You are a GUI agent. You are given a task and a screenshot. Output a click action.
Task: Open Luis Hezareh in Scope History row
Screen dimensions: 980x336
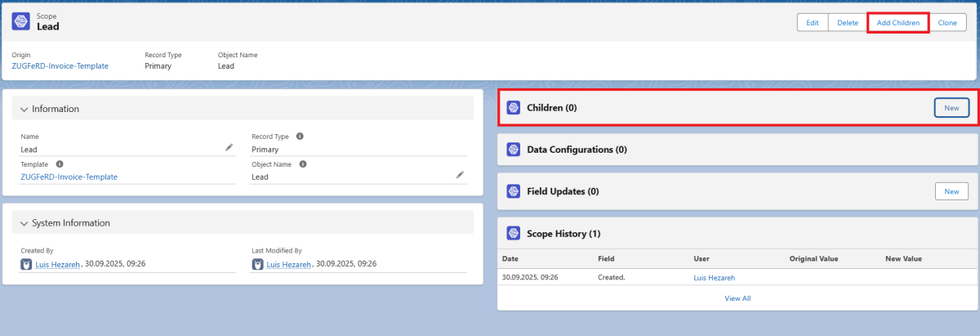click(715, 278)
